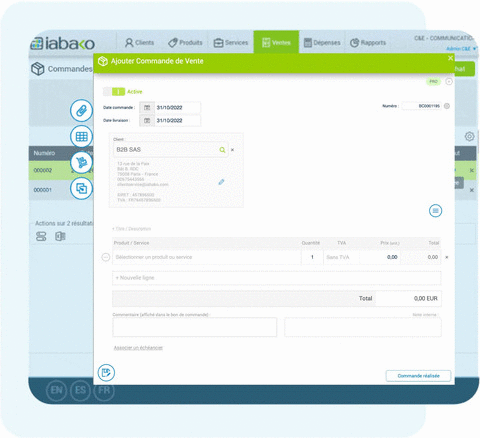This screenshot has height=438, width=480.
Task: Click the Quantité field showing 1
Action: pos(312,257)
